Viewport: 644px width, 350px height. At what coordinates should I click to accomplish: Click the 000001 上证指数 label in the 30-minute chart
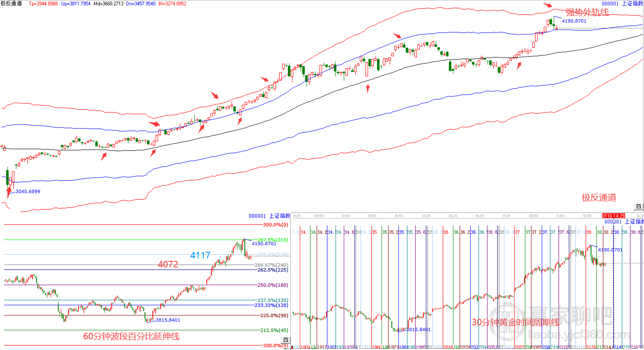[x=624, y=222]
